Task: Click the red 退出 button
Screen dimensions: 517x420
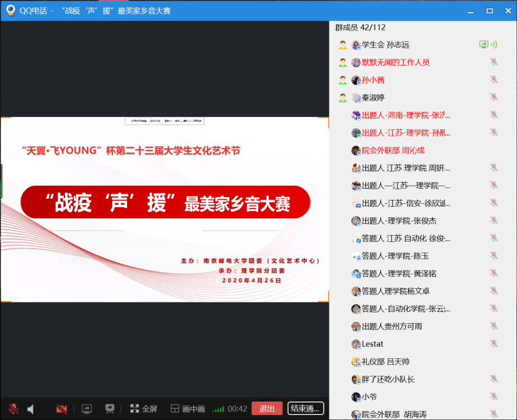Action: pos(267,409)
